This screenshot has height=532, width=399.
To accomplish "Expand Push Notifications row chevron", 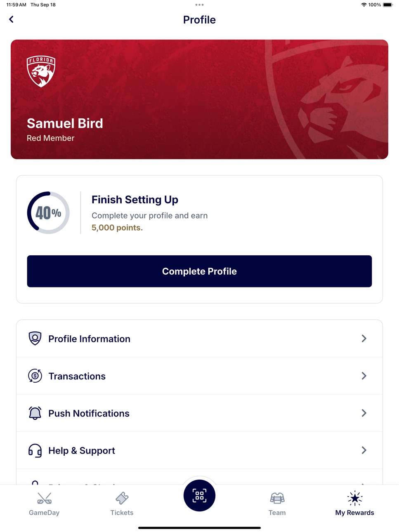I will pos(364,413).
